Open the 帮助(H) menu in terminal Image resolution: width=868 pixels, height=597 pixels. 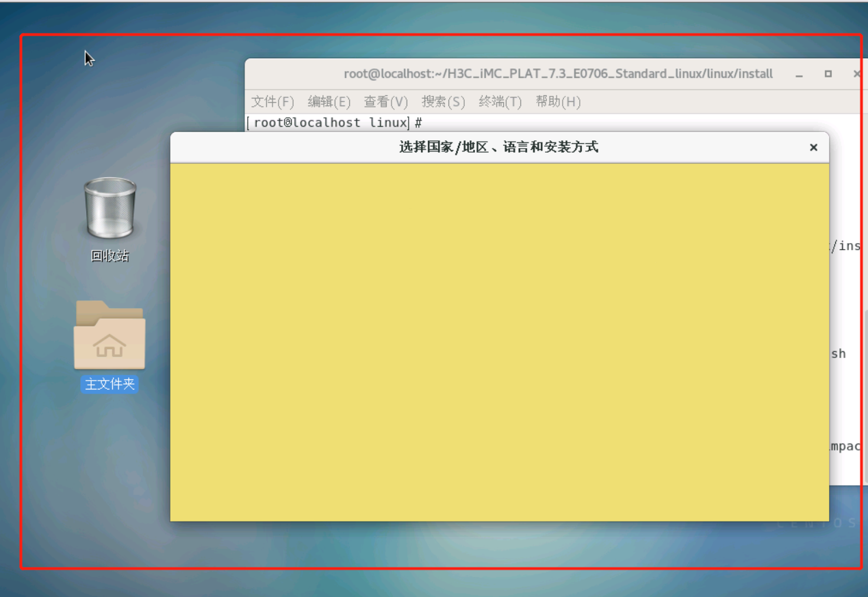coord(558,101)
